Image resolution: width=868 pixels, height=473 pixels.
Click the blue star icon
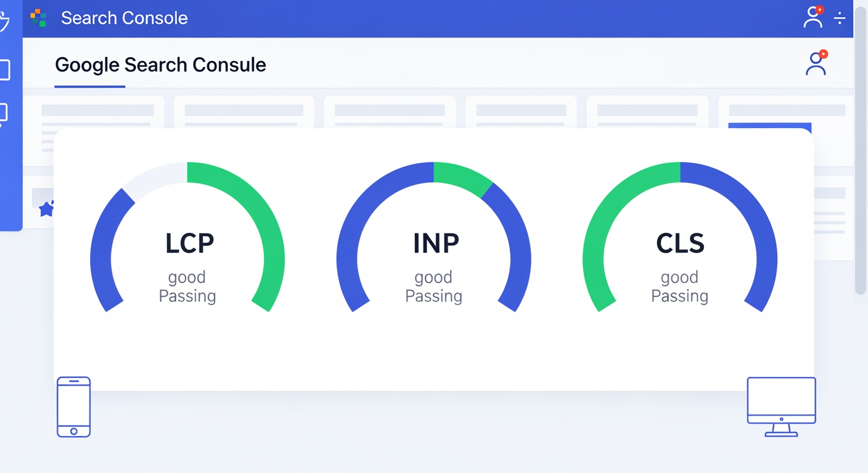46,209
